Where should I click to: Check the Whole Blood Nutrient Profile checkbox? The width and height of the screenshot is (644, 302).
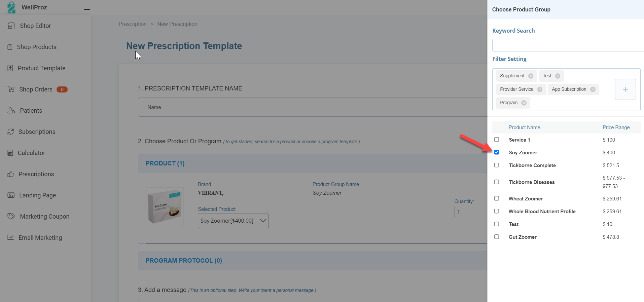tap(497, 211)
